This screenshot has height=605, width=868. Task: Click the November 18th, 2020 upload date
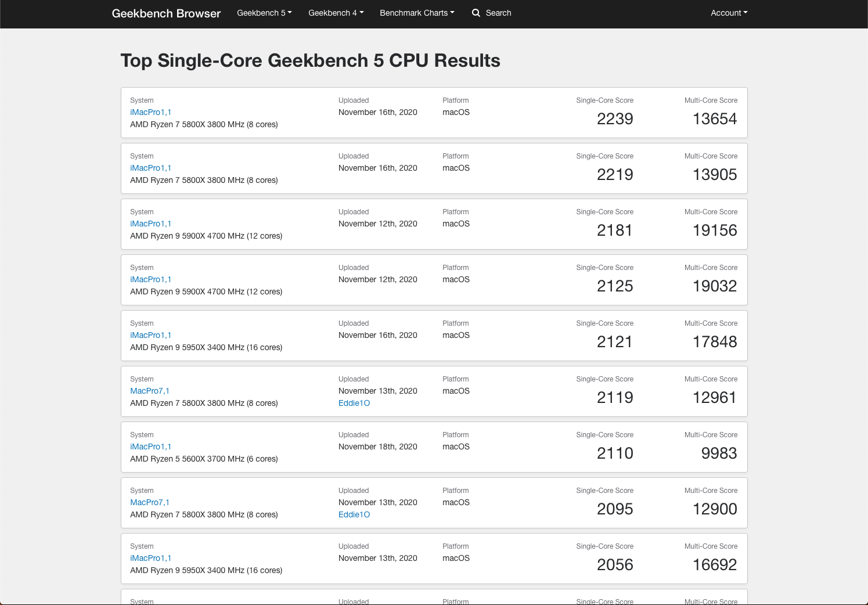tap(378, 446)
